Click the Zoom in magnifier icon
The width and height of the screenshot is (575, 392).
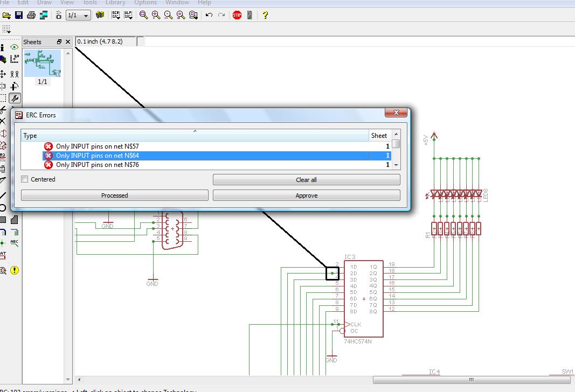(156, 15)
